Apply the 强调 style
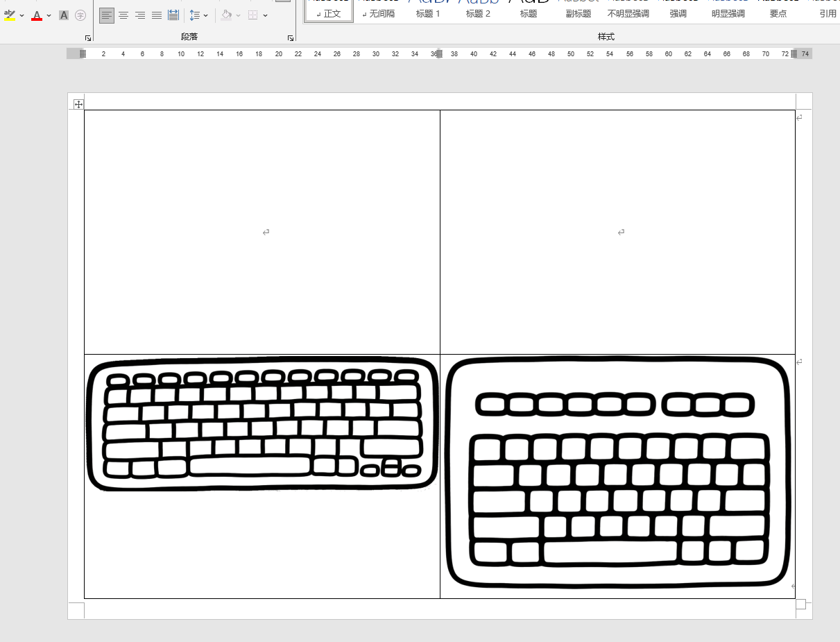The width and height of the screenshot is (840, 642). pyautogui.click(x=678, y=11)
